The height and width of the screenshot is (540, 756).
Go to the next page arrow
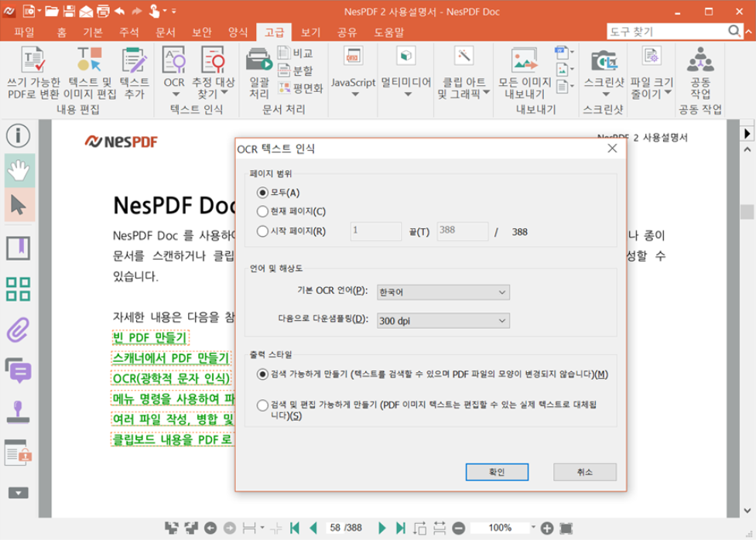[381, 528]
